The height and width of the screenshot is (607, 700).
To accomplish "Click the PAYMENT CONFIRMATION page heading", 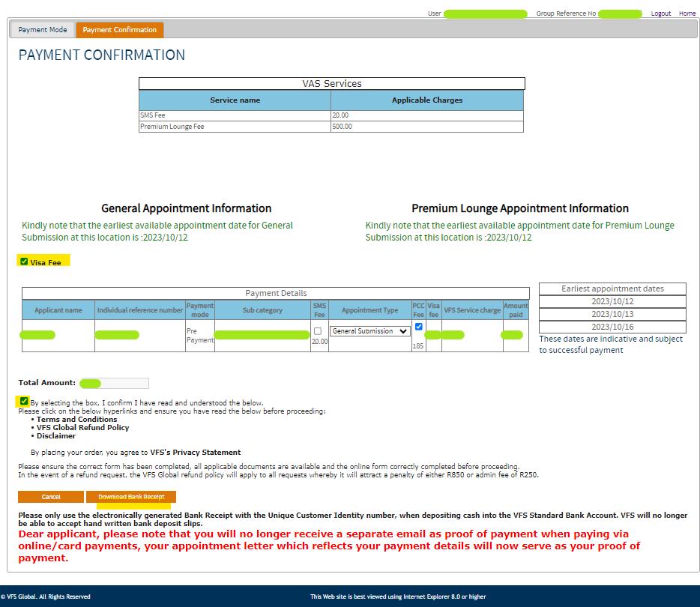I will pyautogui.click(x=101, y=55).
